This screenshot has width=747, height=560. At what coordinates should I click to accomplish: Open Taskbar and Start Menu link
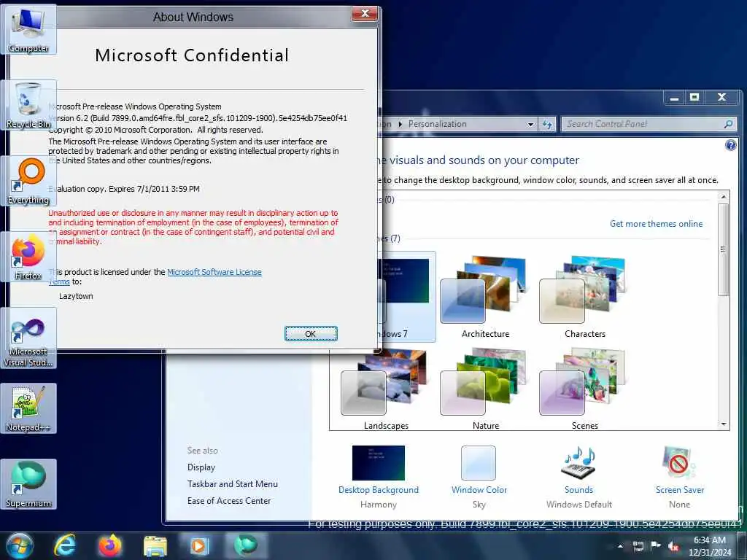[x=233, y=484]
